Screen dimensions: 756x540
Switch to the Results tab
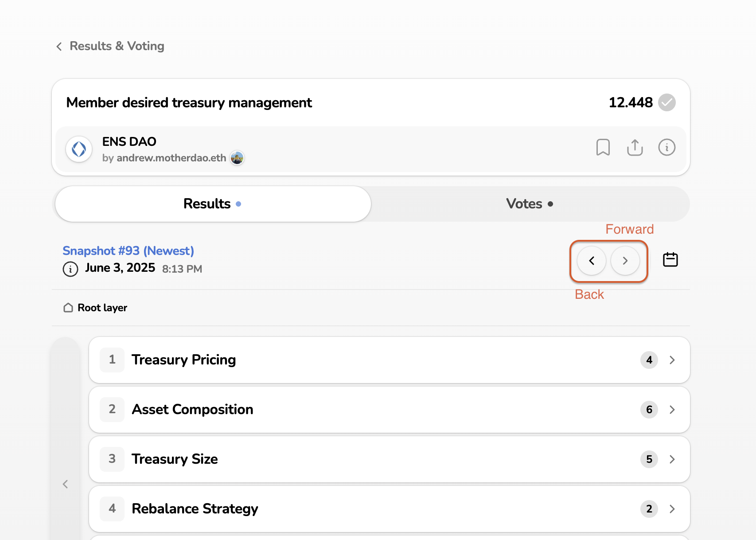(x=213, y=204)
